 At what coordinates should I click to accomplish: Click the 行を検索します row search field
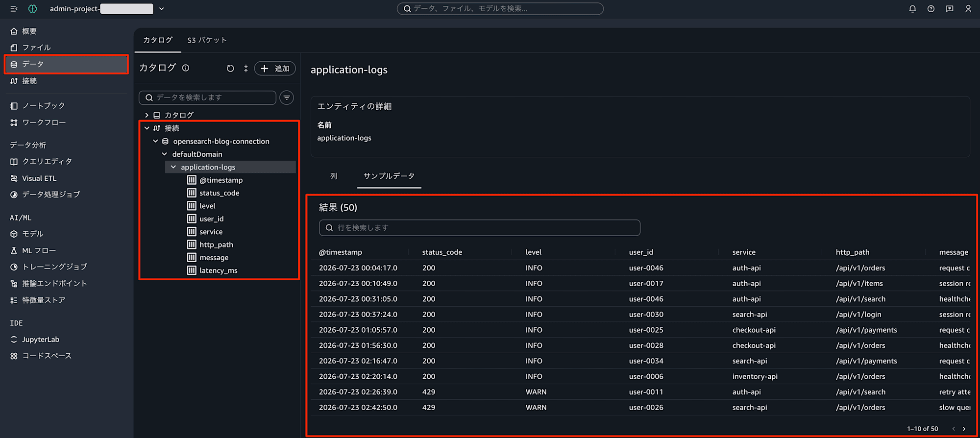(479, 228)
